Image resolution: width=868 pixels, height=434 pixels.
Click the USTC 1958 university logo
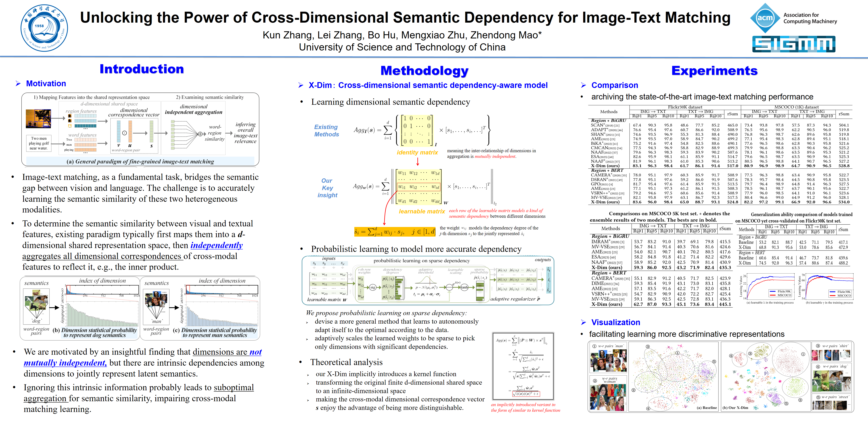[x=44, y=28]
